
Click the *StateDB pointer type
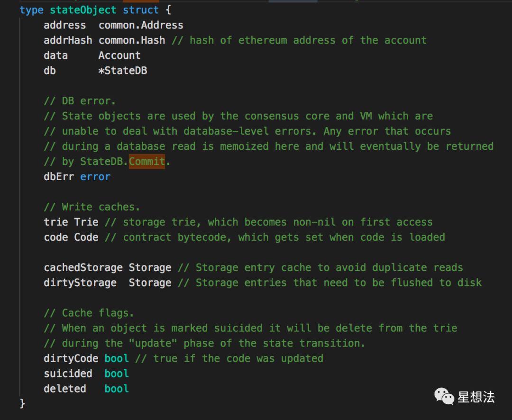[123, 71]
